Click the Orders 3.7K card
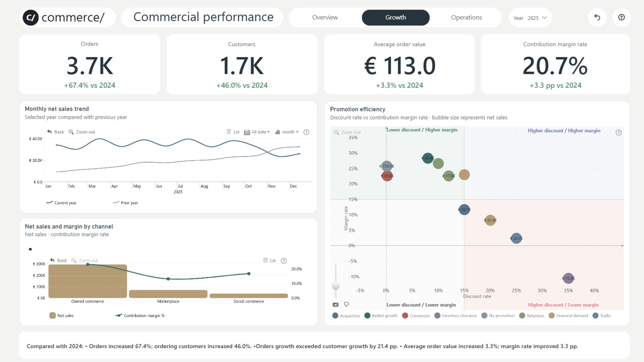This screenshot has height=362, width=644. pyautogui.click(x=90, y=64)
